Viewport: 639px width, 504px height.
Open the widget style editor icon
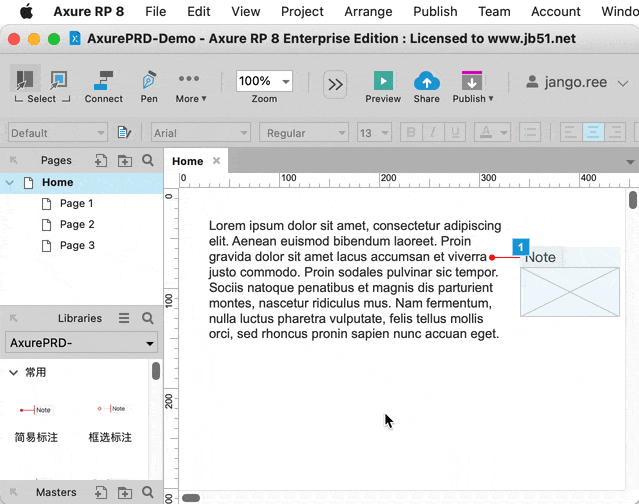coord(124,132)
